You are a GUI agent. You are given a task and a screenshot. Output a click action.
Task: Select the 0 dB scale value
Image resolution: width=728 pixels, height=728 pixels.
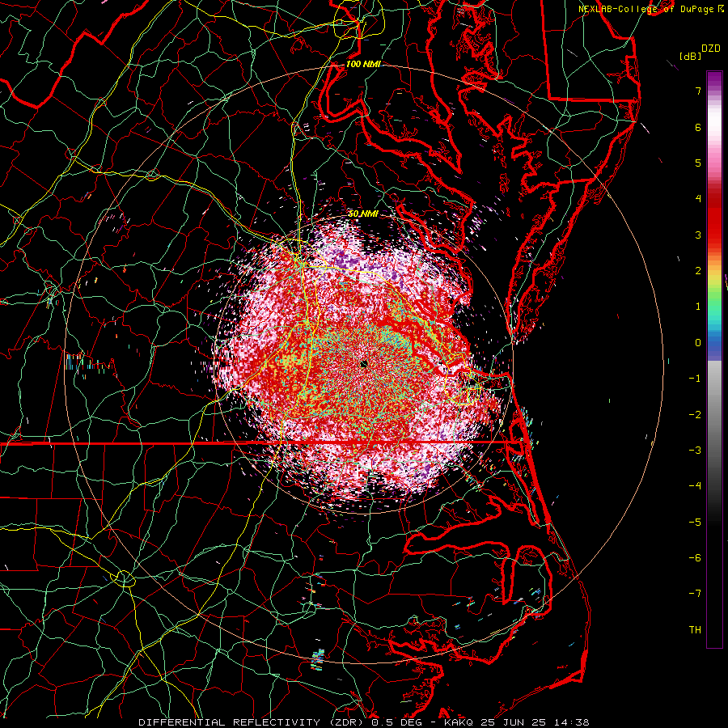[x=698, y=343]
